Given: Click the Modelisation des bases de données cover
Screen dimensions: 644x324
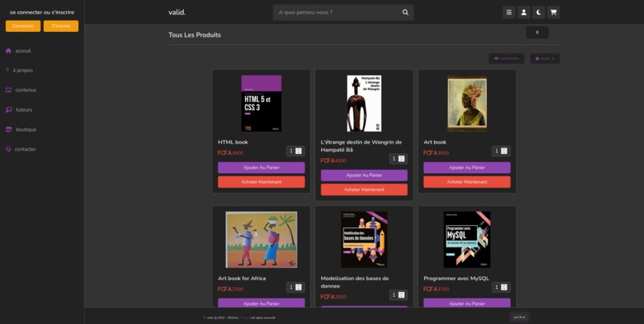Looking at the screenshot, I should click(364, 239).
